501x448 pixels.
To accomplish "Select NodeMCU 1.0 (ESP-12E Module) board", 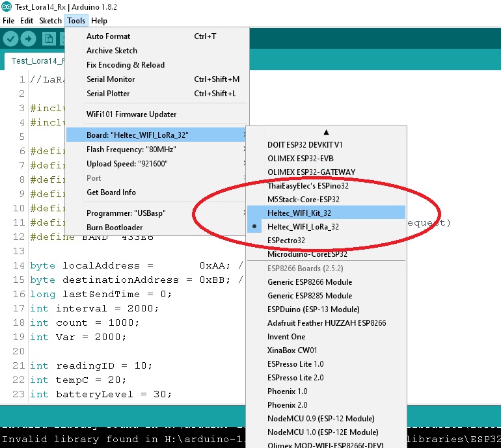I will 326,432.
